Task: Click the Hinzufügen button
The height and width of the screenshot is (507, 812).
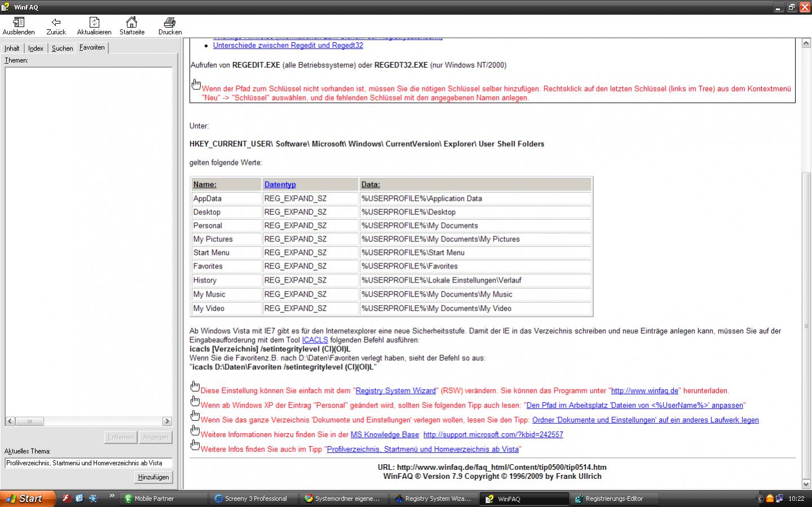Action: click(x=153, y=477)
